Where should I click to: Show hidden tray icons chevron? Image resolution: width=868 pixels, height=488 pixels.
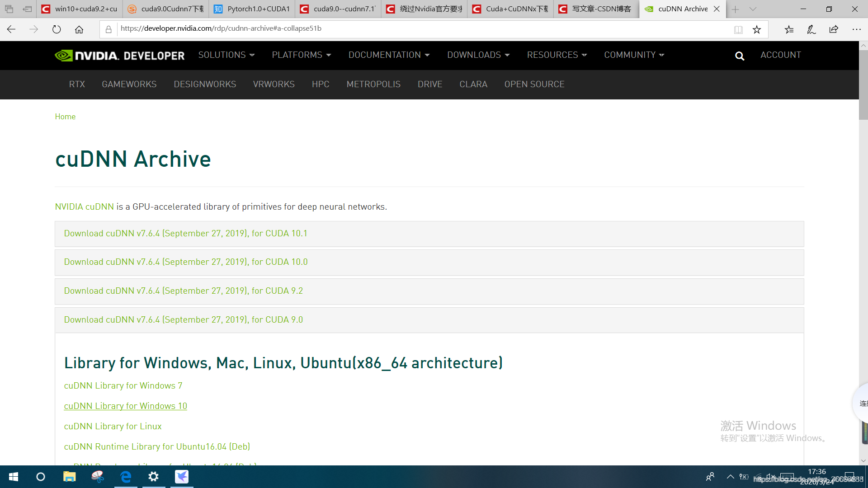coord(730,477)
